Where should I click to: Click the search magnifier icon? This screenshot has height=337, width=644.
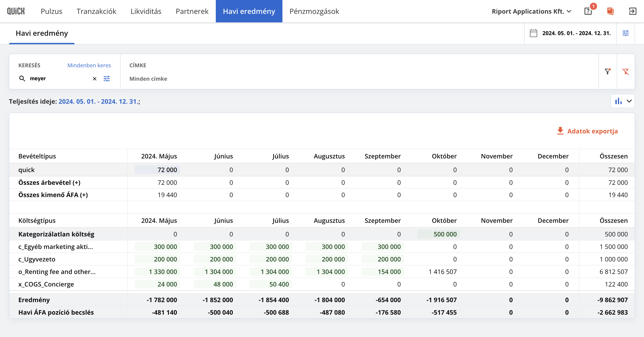tap(22, 78)
